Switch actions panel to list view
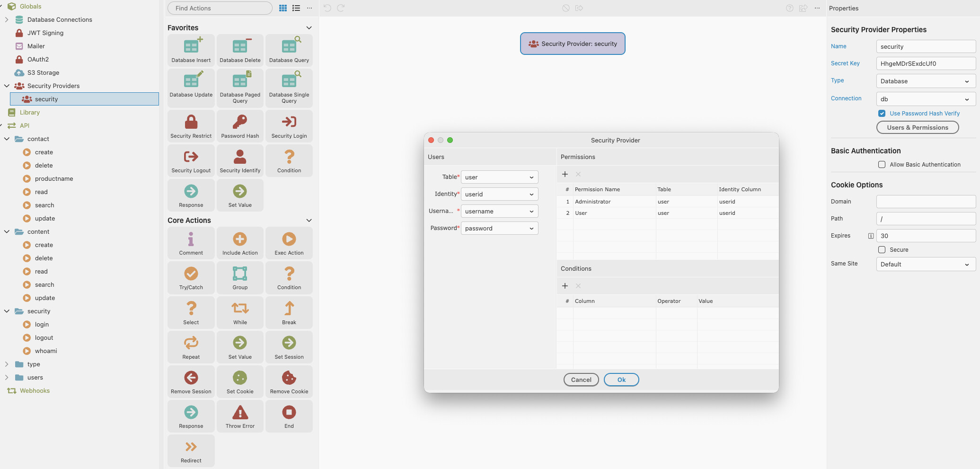Image resolution: width=980 pixels, height=469 pixels. pos(296,8)
